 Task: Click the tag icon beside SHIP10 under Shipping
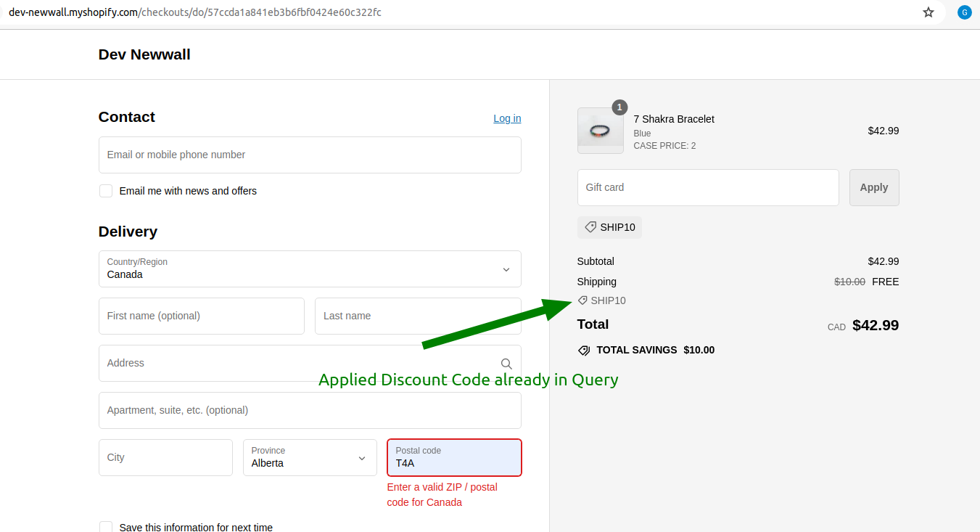(x=582, y=300)
